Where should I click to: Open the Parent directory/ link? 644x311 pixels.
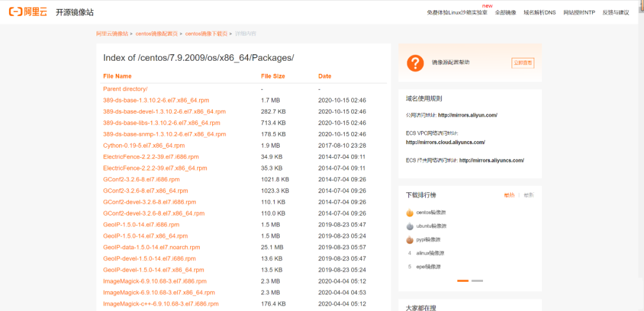(125, 89)
